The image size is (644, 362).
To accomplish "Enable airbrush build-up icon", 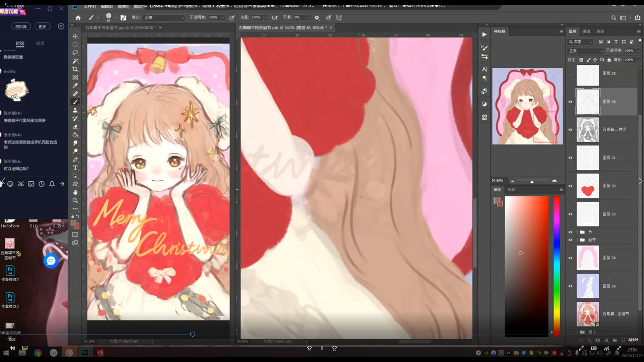I will [x=275, y=18].
